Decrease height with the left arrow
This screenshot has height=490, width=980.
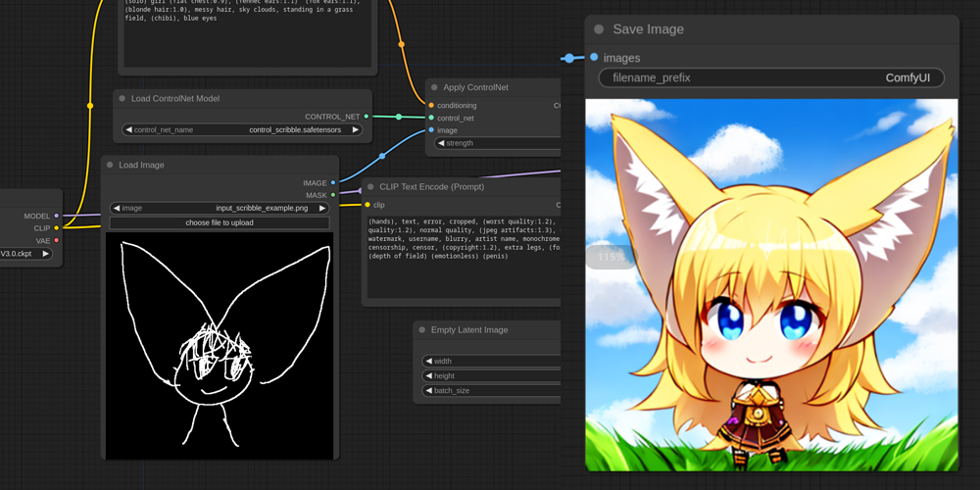[429, 375]
